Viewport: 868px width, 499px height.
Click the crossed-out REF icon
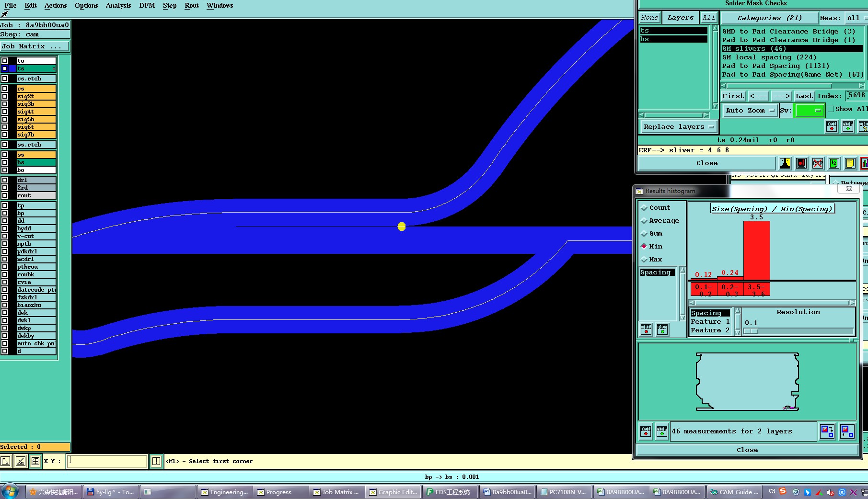pyautogui.click(x=818, y=163)
